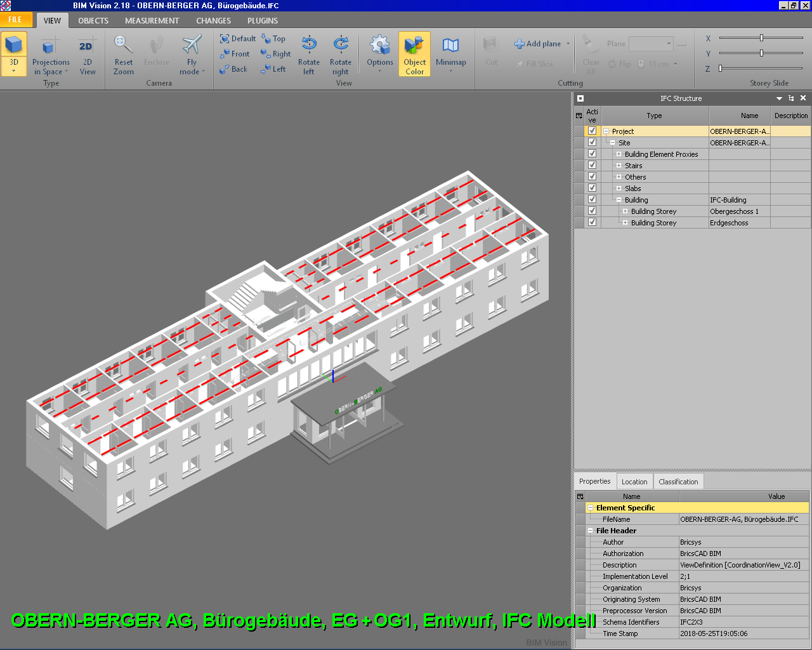Open Projections in Space tool
Screen dimensions: 812x650
(51, 54)
